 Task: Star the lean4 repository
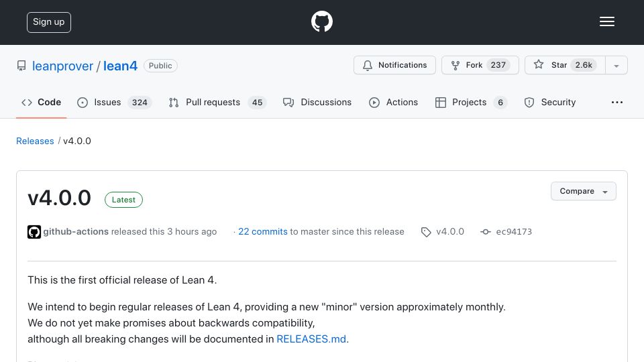pyautogui.click(x=565, y=65)
